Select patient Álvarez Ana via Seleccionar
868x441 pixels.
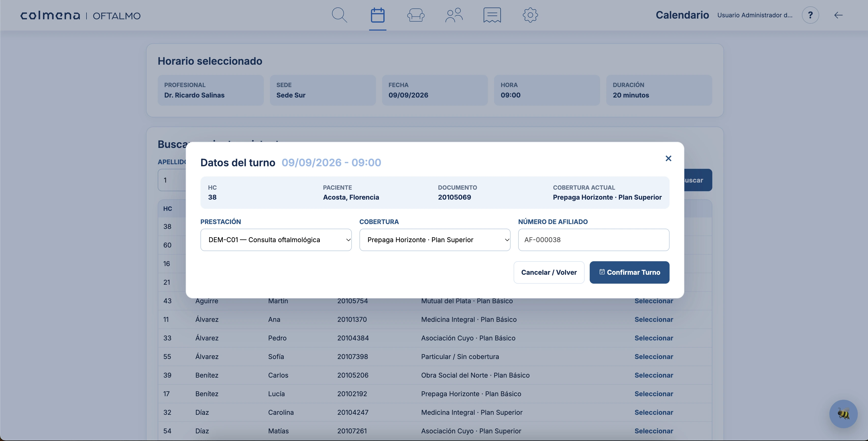[653, 320]
